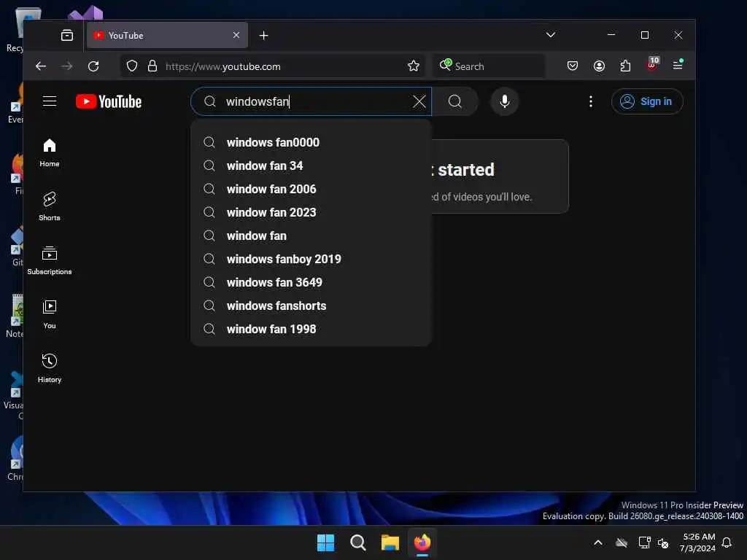This screenshot has width=747, height=560.
Task: Open tracking protection shield icon
Action: tap(132, 66)
